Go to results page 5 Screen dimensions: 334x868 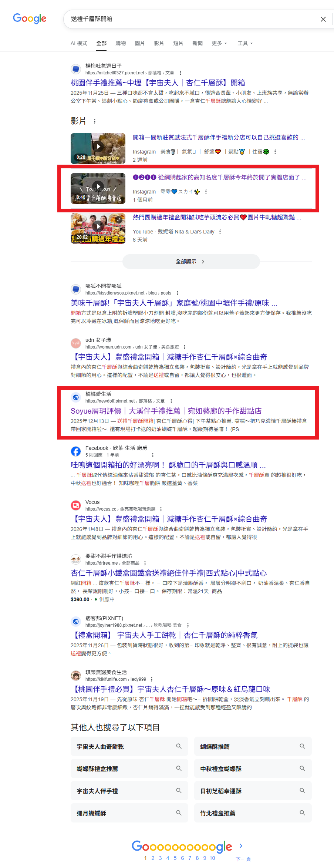click(x=175, y=858)
